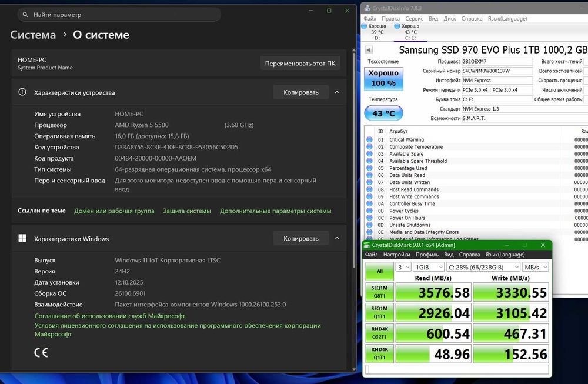Open Язык(Language) menu in CrystalDiskInfo

[507, 19]
